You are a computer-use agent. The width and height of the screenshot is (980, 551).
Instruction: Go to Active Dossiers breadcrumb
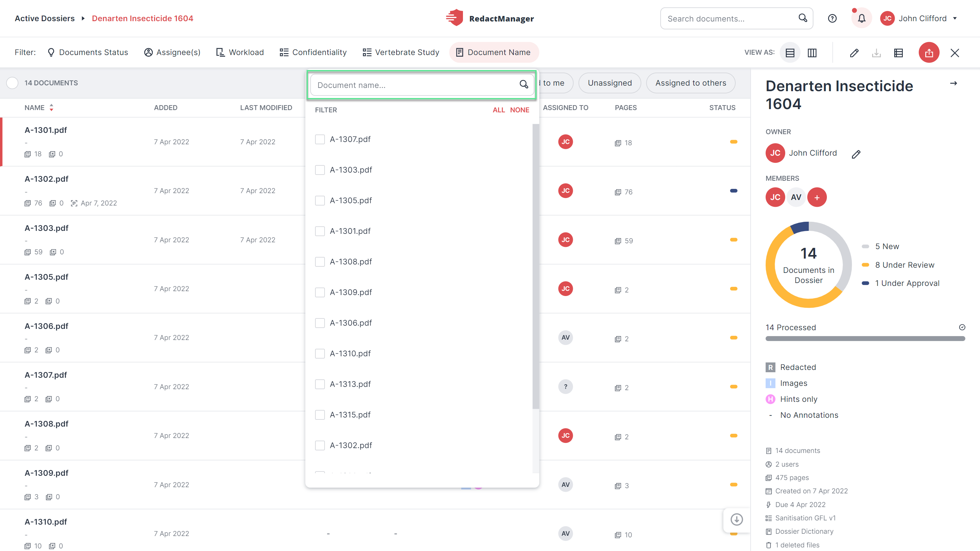point(45,18)
